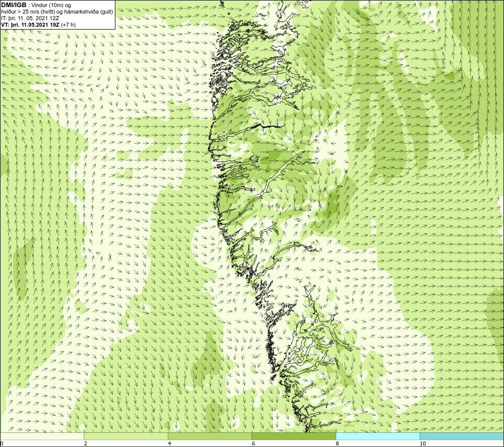
Task: Click the legend scale label '0'
Action: click(2, 443)
